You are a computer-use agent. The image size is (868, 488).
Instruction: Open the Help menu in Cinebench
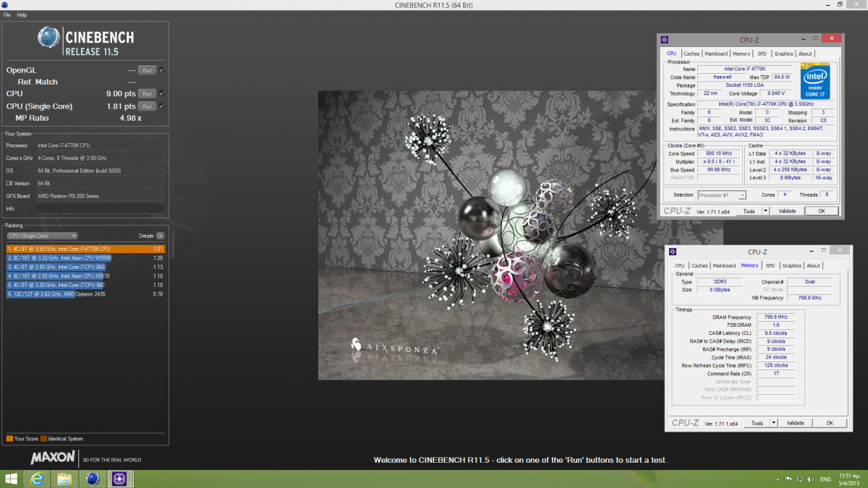22,14
